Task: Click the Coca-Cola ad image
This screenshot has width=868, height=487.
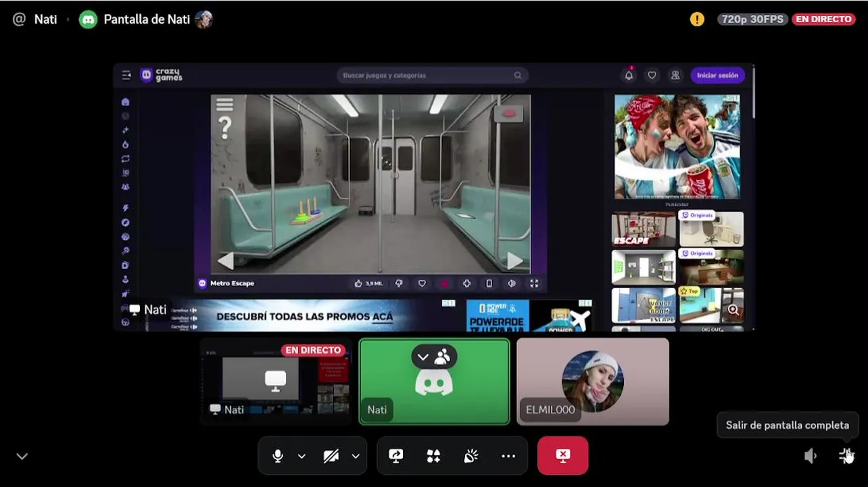Action: 677,147
